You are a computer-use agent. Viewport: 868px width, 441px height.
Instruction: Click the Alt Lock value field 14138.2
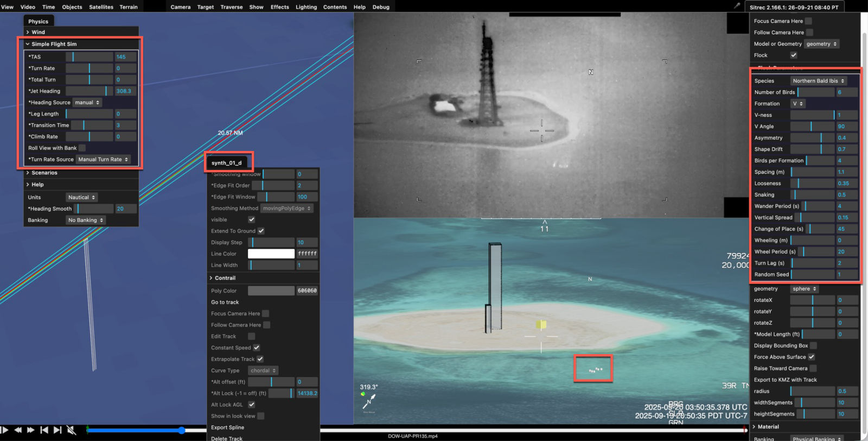click(307, 394)
